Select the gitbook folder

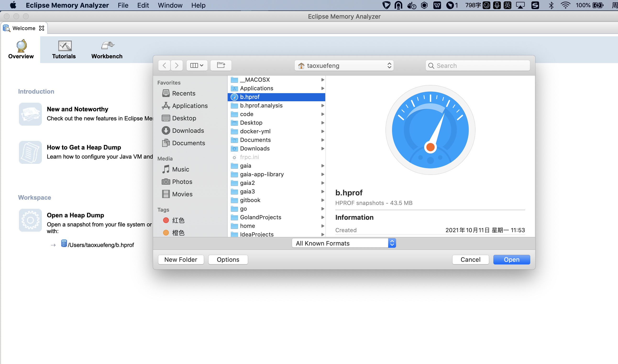click(276, 200)
